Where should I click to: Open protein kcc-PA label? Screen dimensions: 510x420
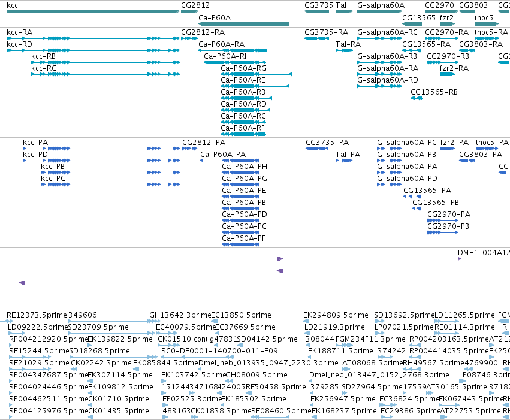click(35, 143)
